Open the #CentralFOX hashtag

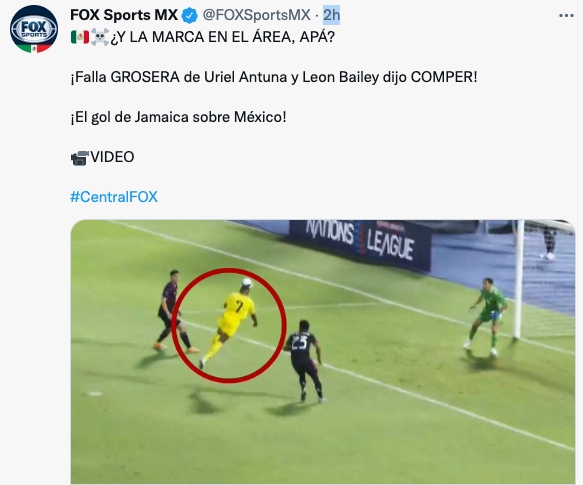click(114, 197)
